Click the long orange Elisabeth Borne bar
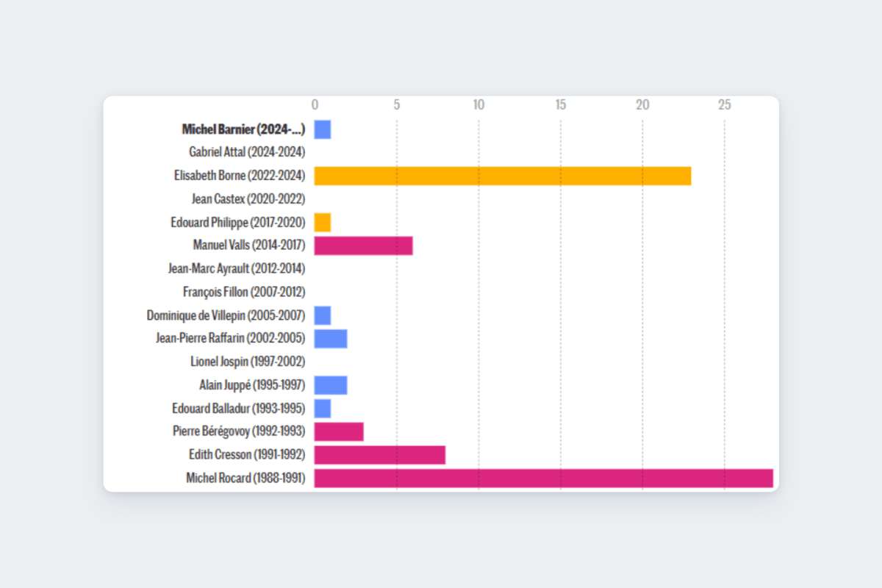This screenshot has height=588, width=882. click(x=503, y=176)
